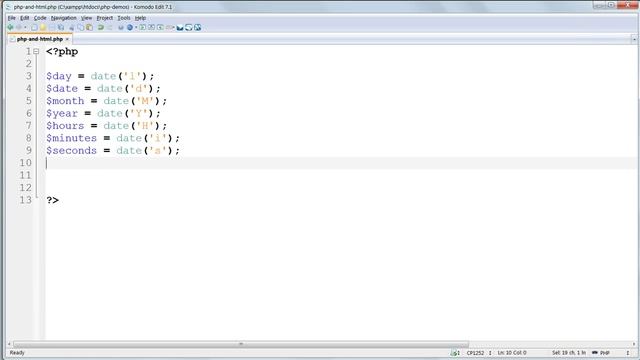Image resolution: width=640 pixels, height=360 pixels.
Task: Redo the edit from the toolbar
Action: [109, 27]
